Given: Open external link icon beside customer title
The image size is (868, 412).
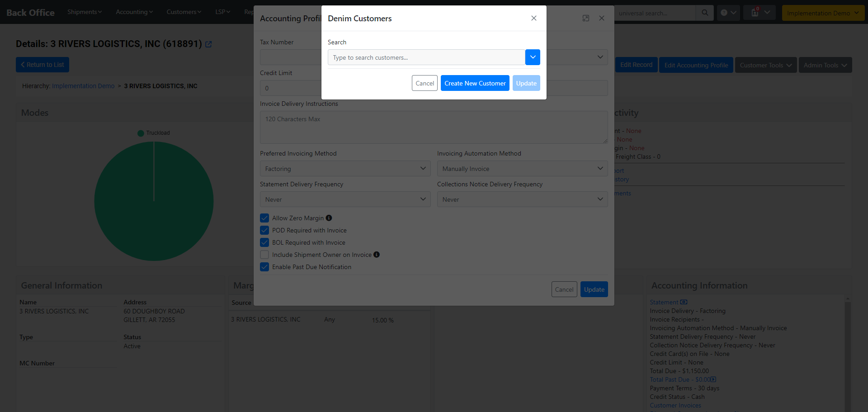Looking at the screenshot, I should tap(208, 44).
